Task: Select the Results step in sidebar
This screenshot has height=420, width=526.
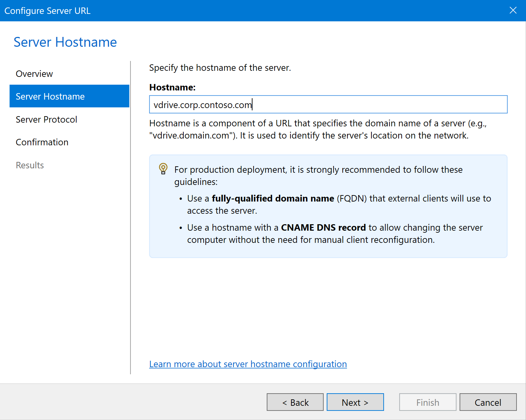Action: tap(30, 165)
